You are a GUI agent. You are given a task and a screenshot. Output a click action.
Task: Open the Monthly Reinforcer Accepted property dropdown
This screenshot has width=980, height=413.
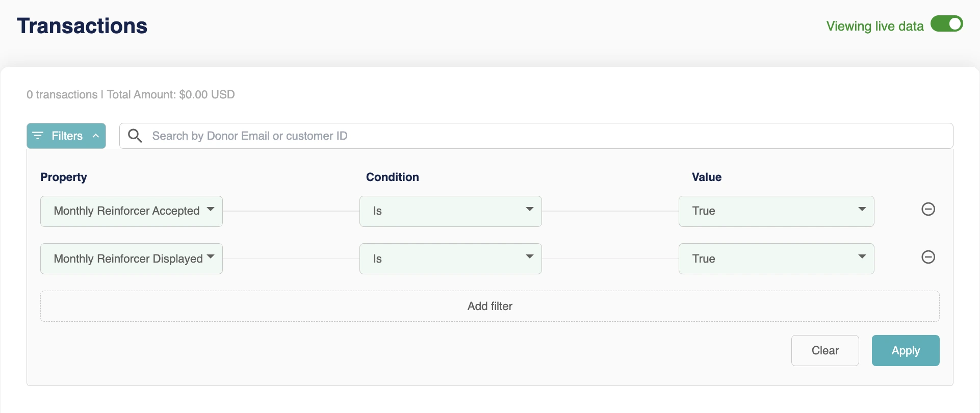(x=132, y=211)
